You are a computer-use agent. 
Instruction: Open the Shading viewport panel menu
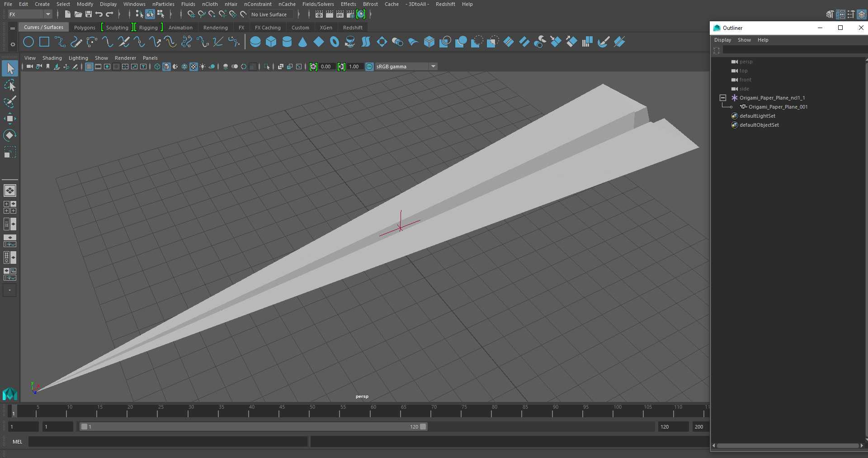(52, 58)
